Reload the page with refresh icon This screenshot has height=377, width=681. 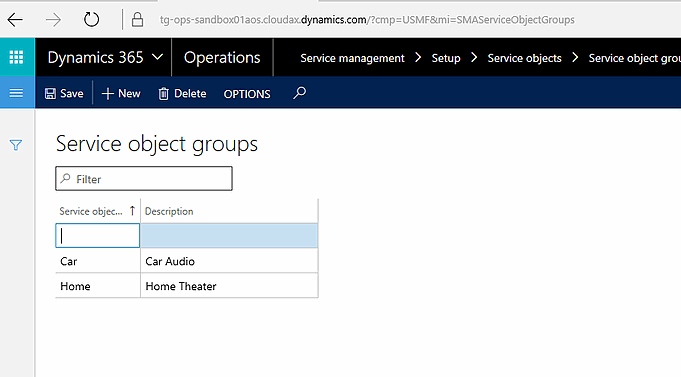point(91,20)
